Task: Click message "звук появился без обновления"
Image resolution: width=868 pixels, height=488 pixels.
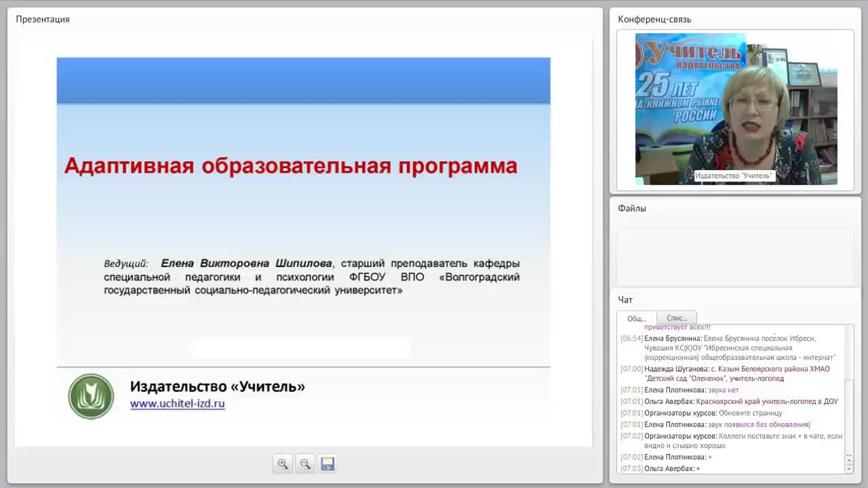Action: (715, 424)
